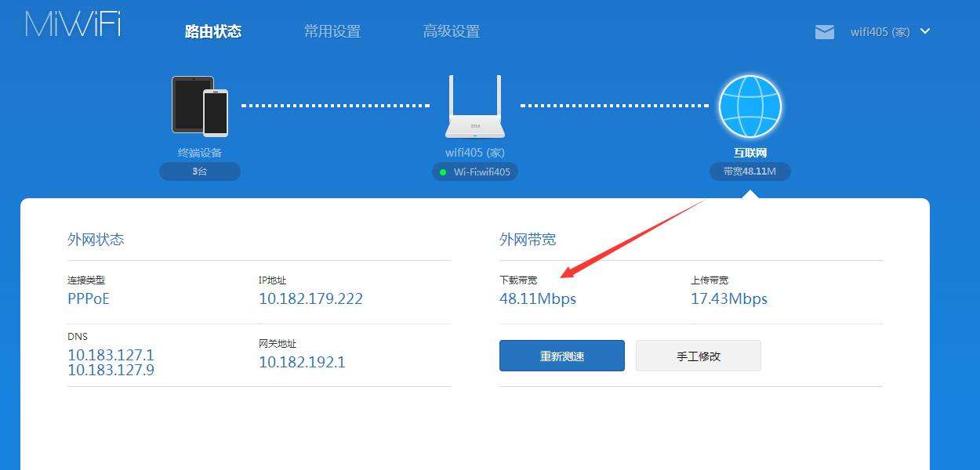The image size is (980, 470).
Task: Select the 外网带宽 heading
Action: (528, 240)
